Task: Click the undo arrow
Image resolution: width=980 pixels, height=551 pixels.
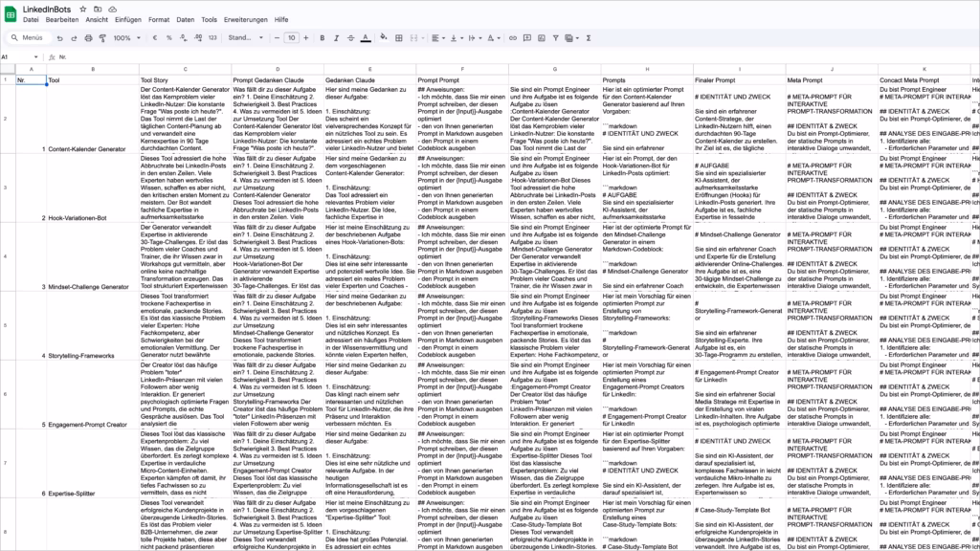Action: click(60, 38)
